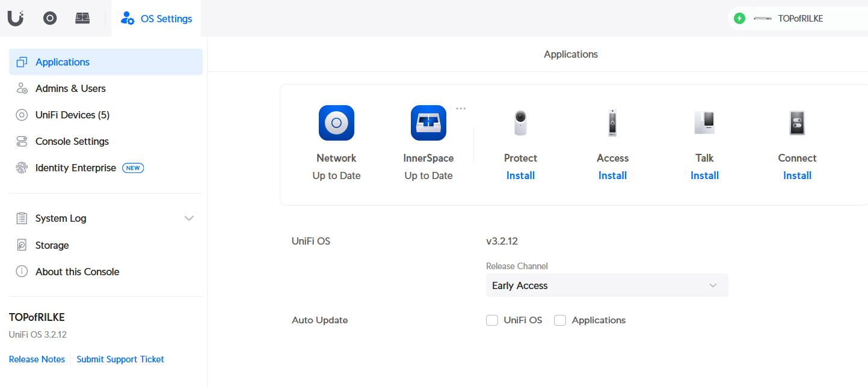Open the InnerSpace application tile icon

(428, 123)
